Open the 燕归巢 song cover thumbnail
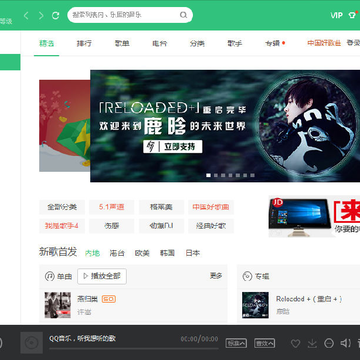360x360 pixels. pos(58,305)
